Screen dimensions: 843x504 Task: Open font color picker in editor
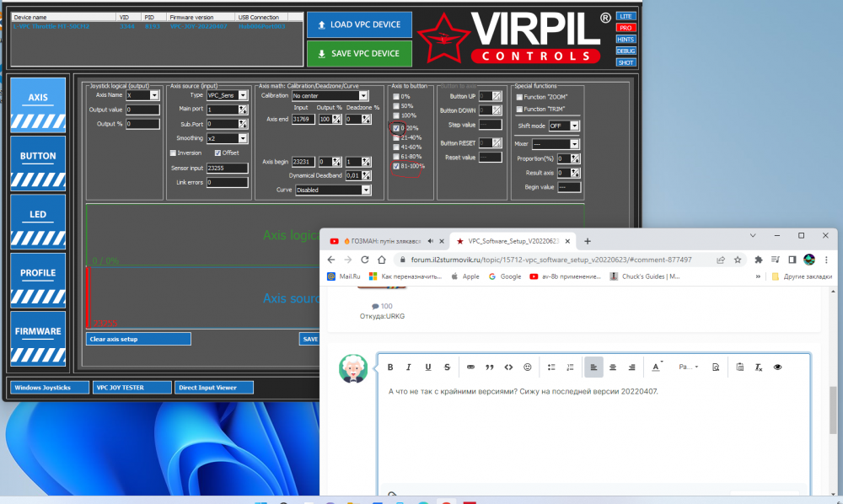point(657,367)
